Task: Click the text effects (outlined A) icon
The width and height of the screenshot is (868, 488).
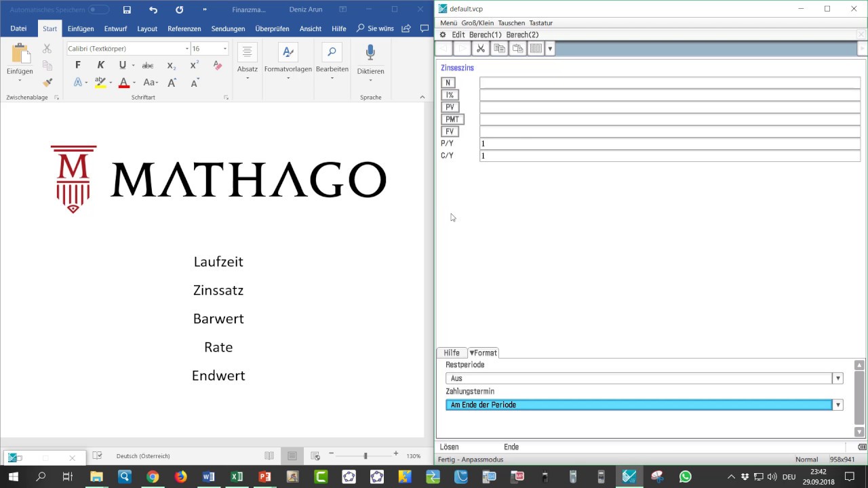Action: coord(78,82)
